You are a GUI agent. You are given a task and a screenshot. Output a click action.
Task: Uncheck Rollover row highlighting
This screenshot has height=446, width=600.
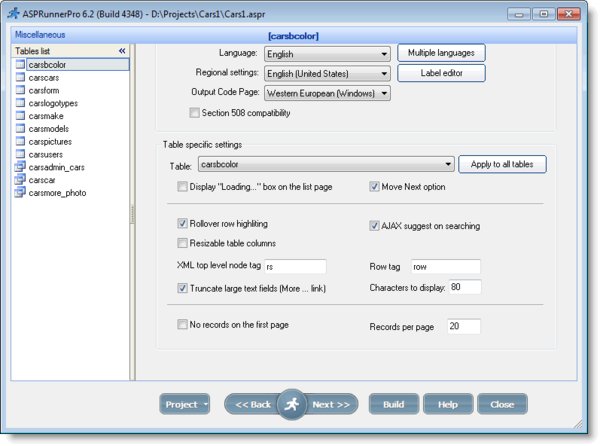point(183,223)
